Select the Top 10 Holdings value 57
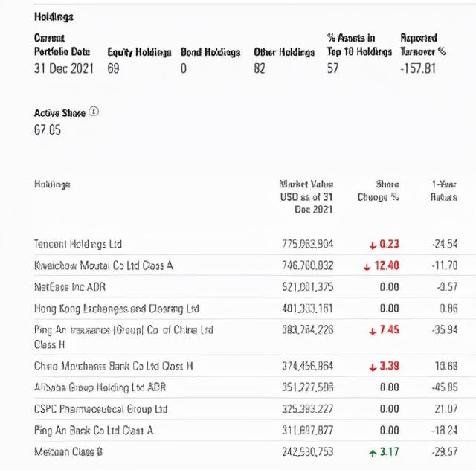This screenshot has width=476, height=470. pos(332,68)
